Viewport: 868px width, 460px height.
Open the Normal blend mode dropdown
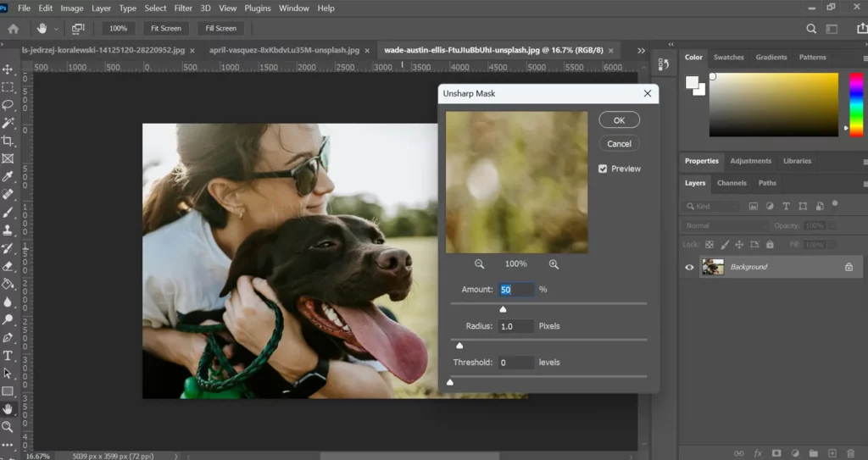point(725,226)
